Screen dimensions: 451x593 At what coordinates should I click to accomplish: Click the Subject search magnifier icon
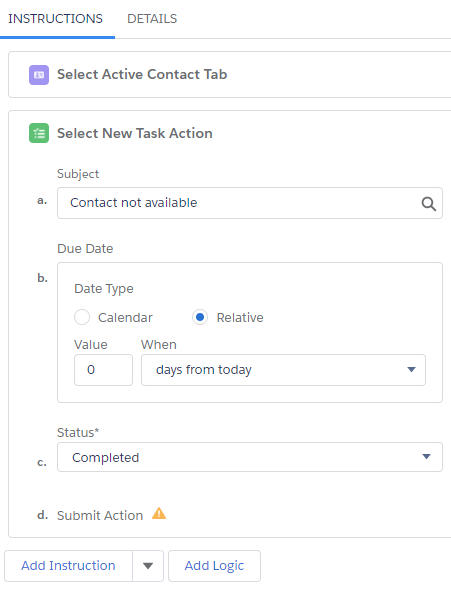(428, 204)
